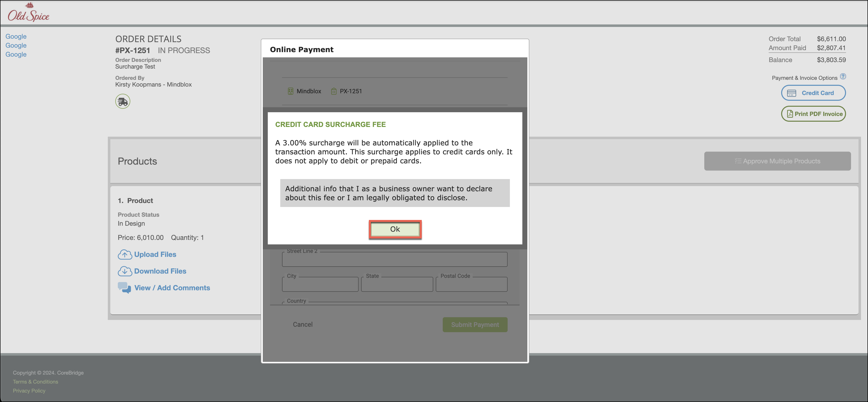Click Cancel in Online Payment dialog
Image resolution: width=868 pixels, height=402 pixels.
302,324
